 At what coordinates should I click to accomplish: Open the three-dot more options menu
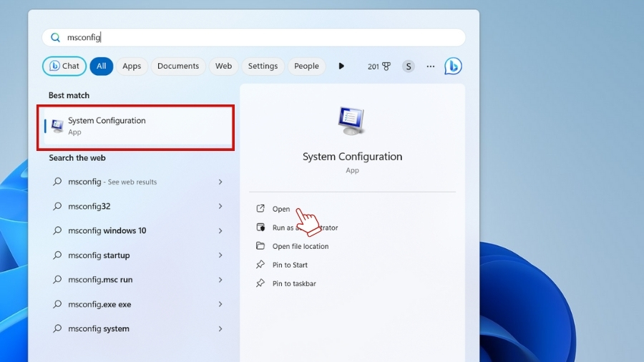click(x=431, y=66)
